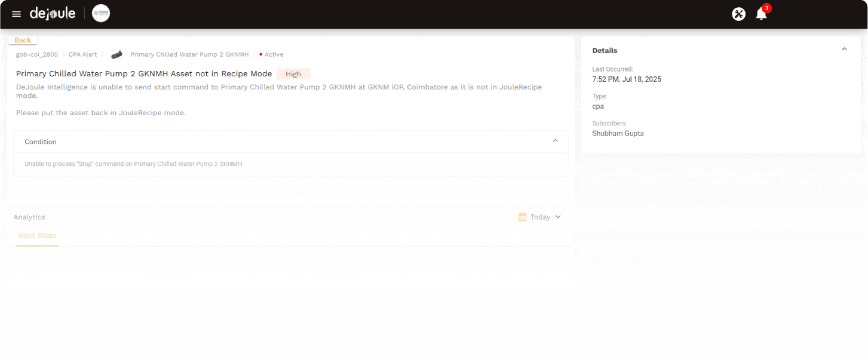Click the Unable to process Stop command text
The width and height of the screenshot is (868, 358).
click(133, 163)
